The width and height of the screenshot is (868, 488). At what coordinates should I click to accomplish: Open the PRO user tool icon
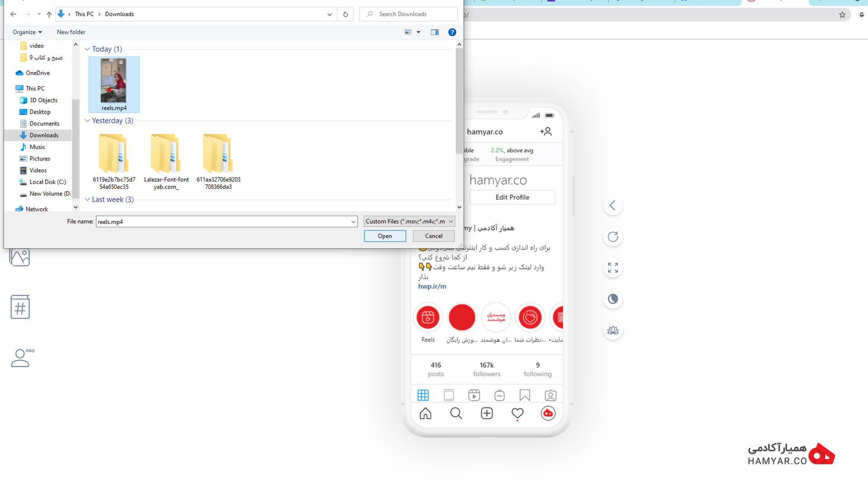point(23,357)
